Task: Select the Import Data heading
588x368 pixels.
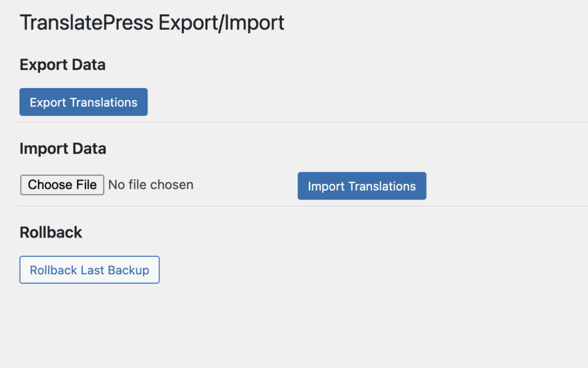Action: pyautogui.click(x=63, y=149)
